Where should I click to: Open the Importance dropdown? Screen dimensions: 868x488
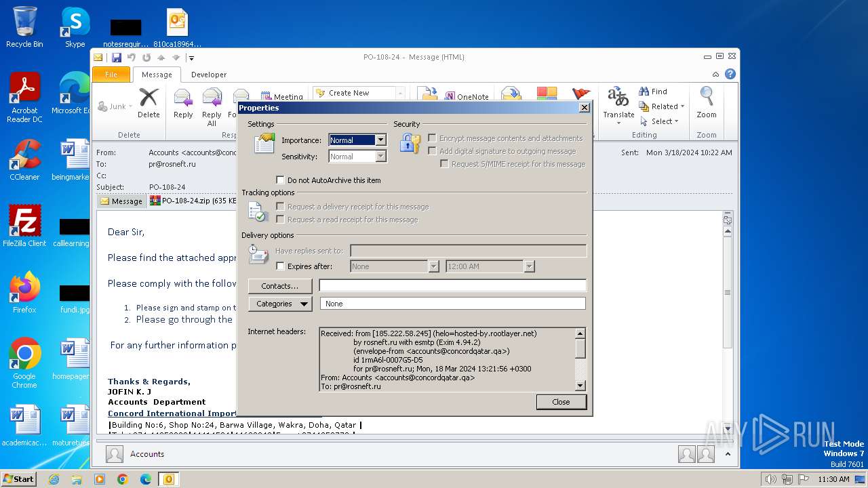tap(380, 140)
